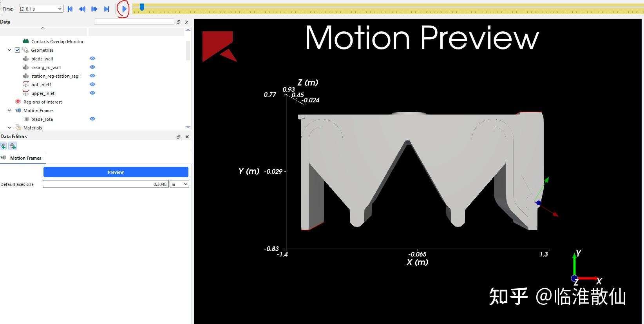Viewport: 644px width, 324px height.
Task: Collapse the Motion Frames tree node
Action: tap(9, 111)
